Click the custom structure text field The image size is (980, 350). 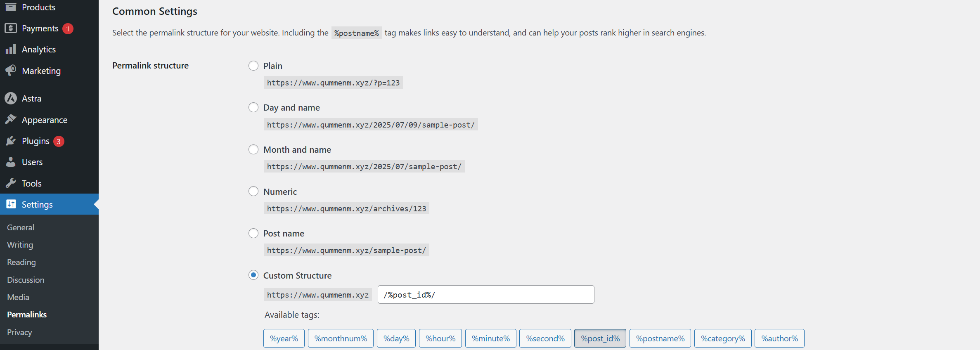486,295
